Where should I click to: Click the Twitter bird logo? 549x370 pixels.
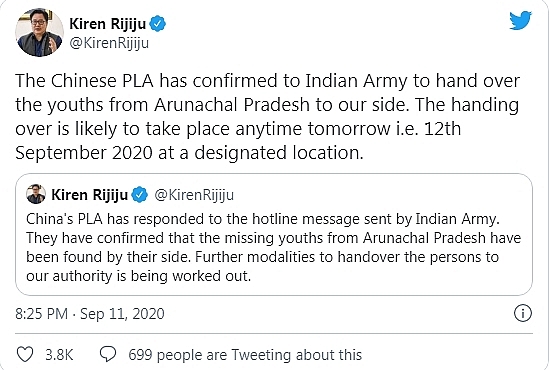click(521, 21)
